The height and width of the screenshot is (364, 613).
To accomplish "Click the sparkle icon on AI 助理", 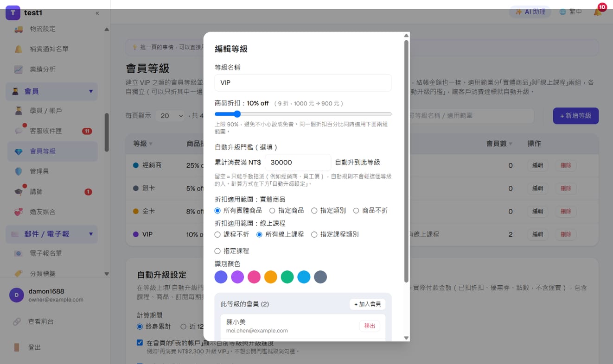I will click(519, 12).
